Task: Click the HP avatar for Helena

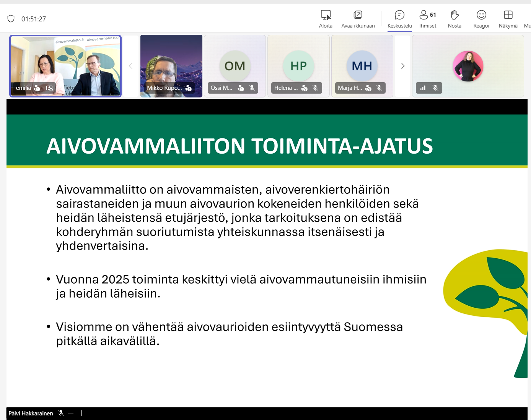Action: coord(298,66)
